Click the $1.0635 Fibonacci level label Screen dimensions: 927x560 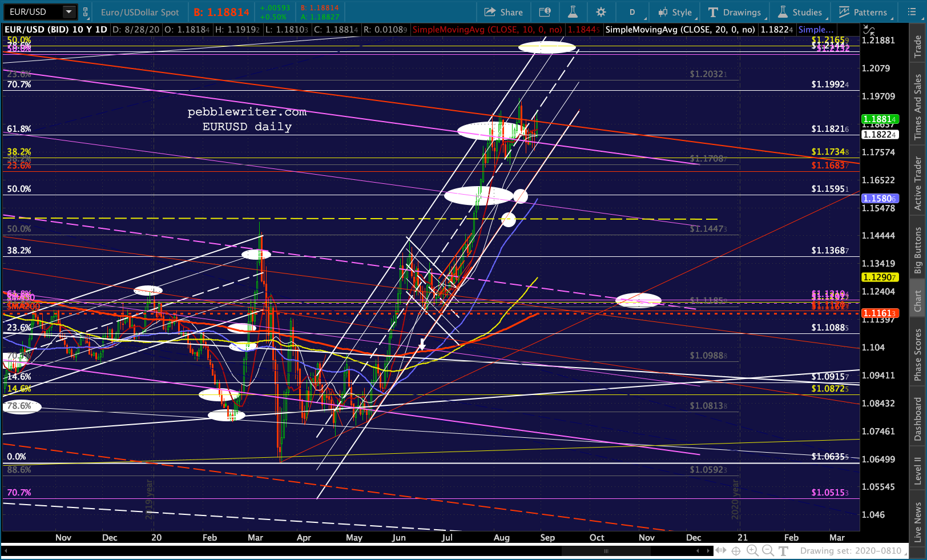(x=830, y=457)
